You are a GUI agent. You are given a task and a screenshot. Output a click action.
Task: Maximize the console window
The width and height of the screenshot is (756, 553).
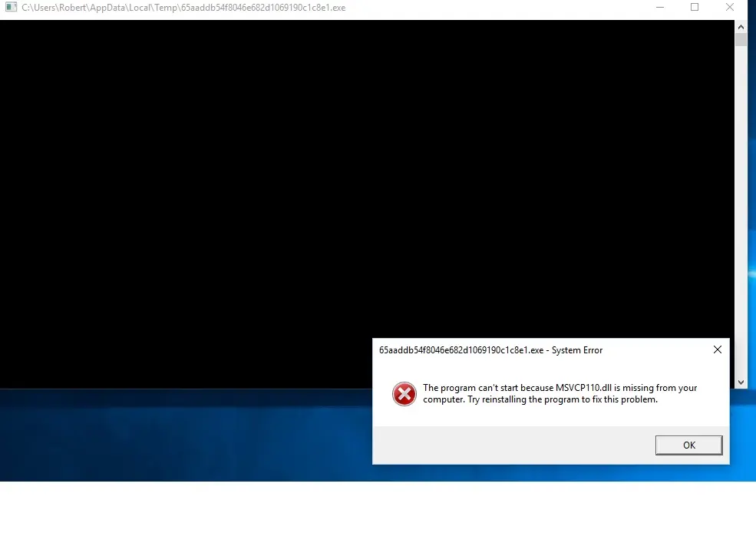point(695,7)
